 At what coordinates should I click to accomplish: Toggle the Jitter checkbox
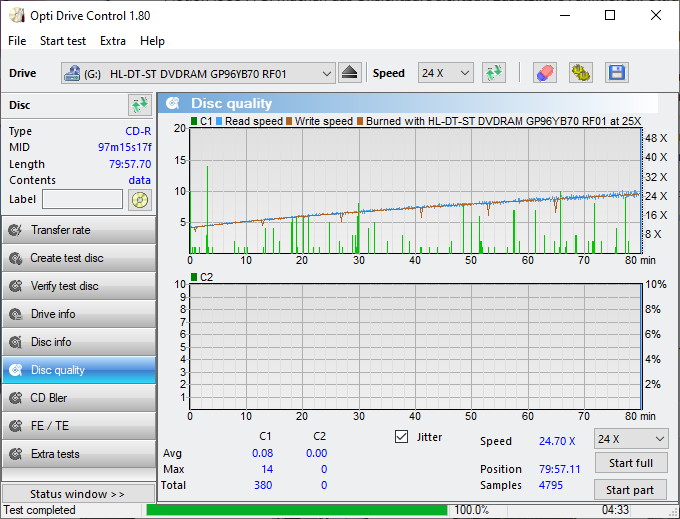(402, 437)
